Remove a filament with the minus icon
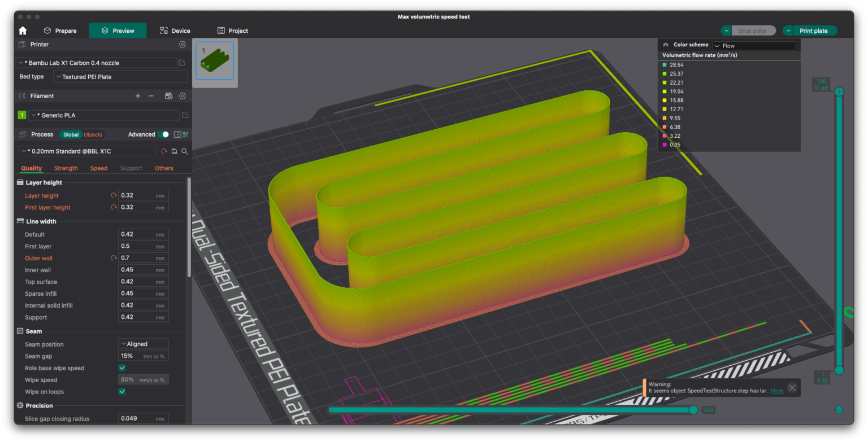Viewport: 868px width, 442px height. click(x=151, y=96)
